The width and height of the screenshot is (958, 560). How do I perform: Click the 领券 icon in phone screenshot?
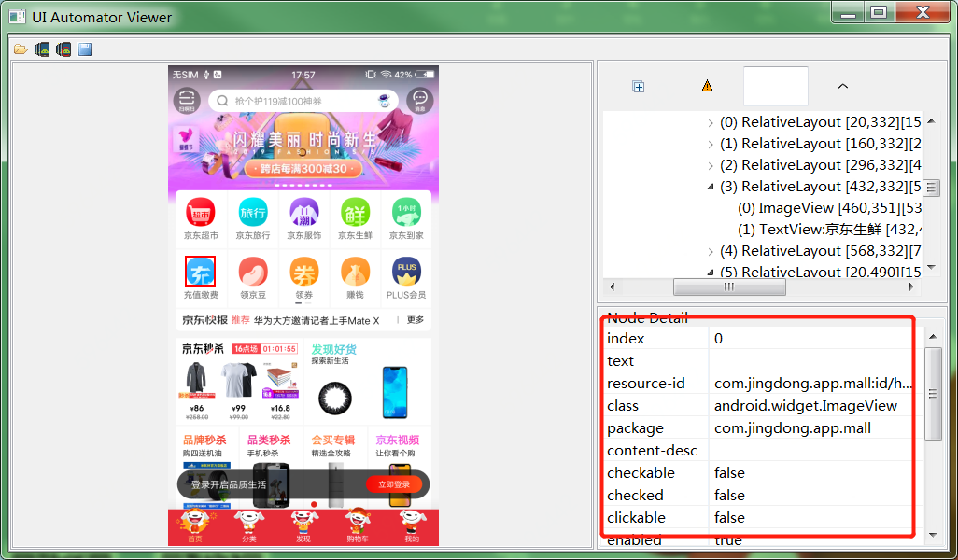pos(303,272)
